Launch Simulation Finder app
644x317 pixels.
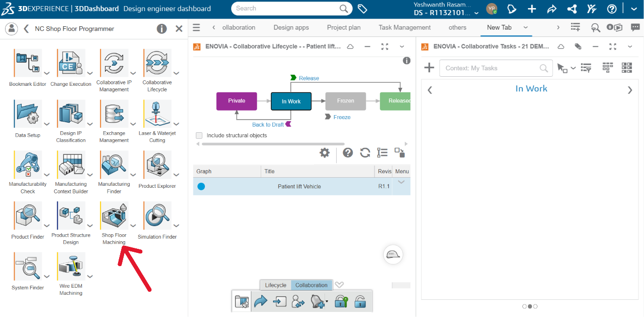coord(157,216)
